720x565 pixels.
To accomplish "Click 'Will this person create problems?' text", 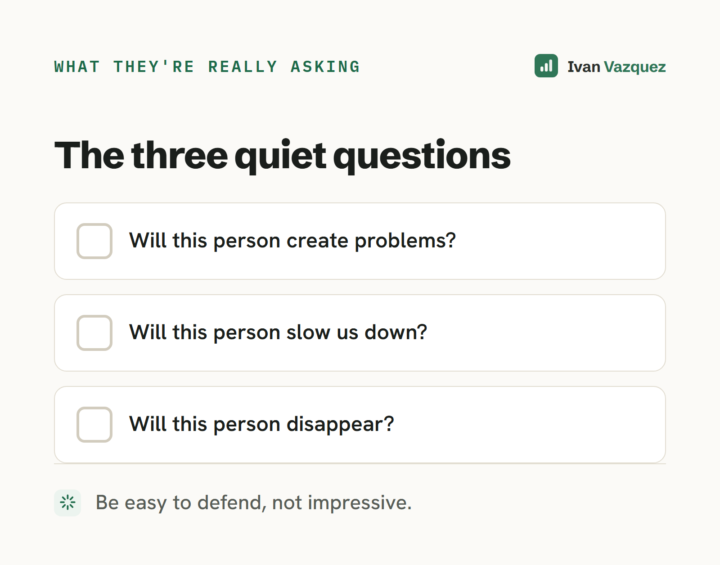I will (292, 241).
